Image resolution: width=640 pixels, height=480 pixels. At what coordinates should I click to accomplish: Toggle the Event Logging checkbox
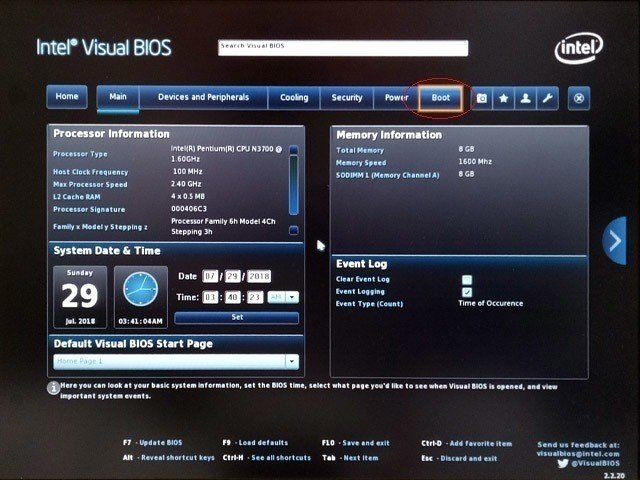467,292
